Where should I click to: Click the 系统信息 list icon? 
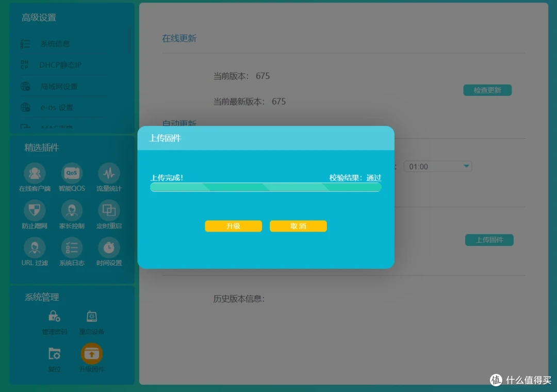coord(25,44)
